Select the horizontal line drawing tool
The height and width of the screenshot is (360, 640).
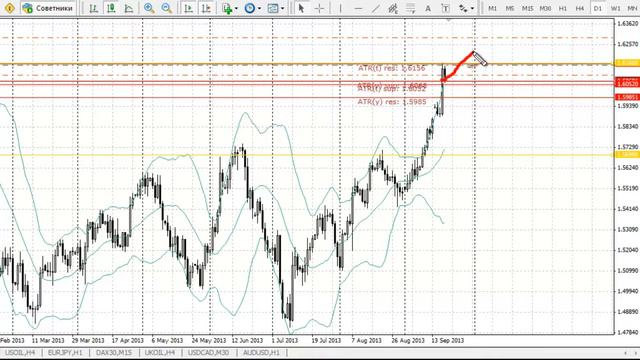coord(358,8)
